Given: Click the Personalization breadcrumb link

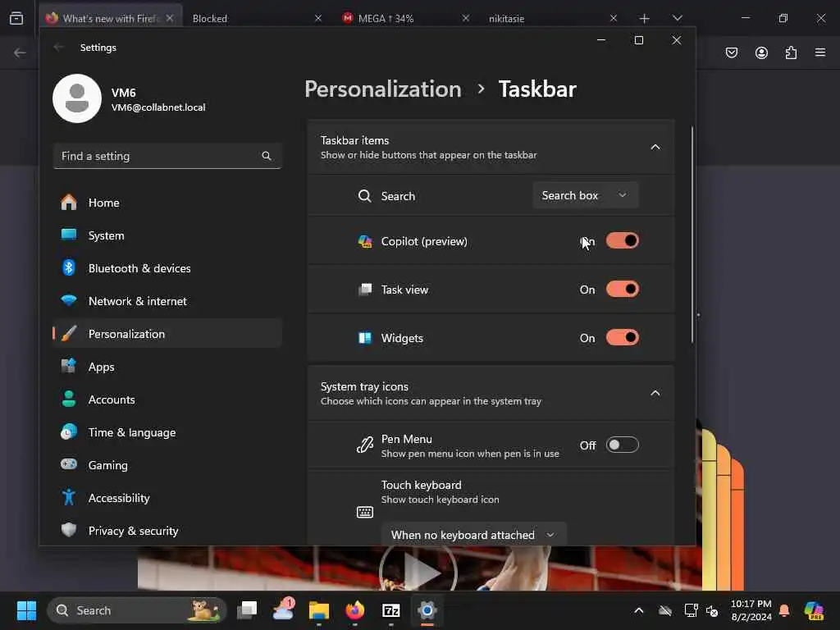Looking at the screenshot, I should pos(382,89).
